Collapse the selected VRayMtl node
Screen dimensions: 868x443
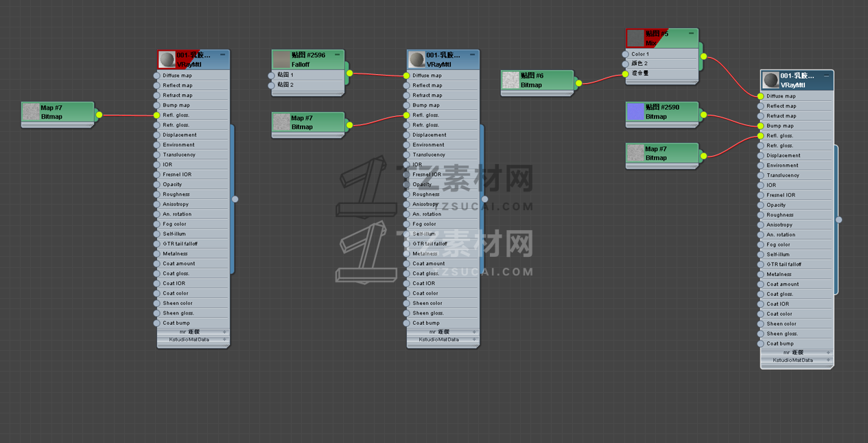(826, 76)
